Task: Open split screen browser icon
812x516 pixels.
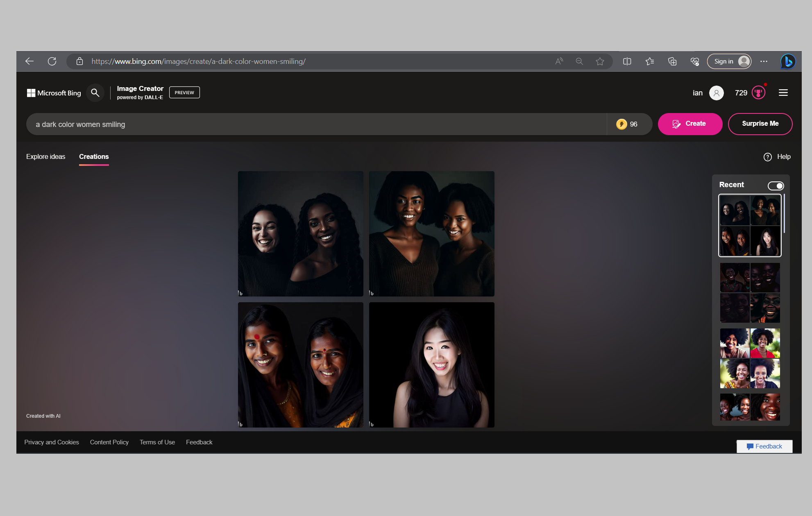Action: pyautogui.click(x=627, y=61)
